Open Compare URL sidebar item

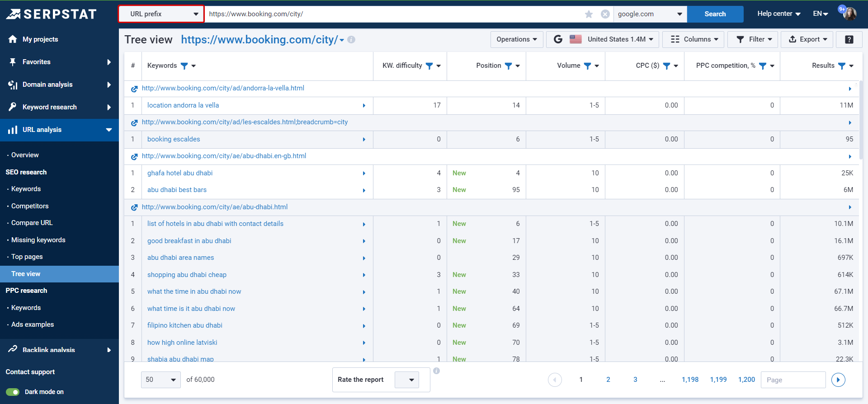coord(32,223)
